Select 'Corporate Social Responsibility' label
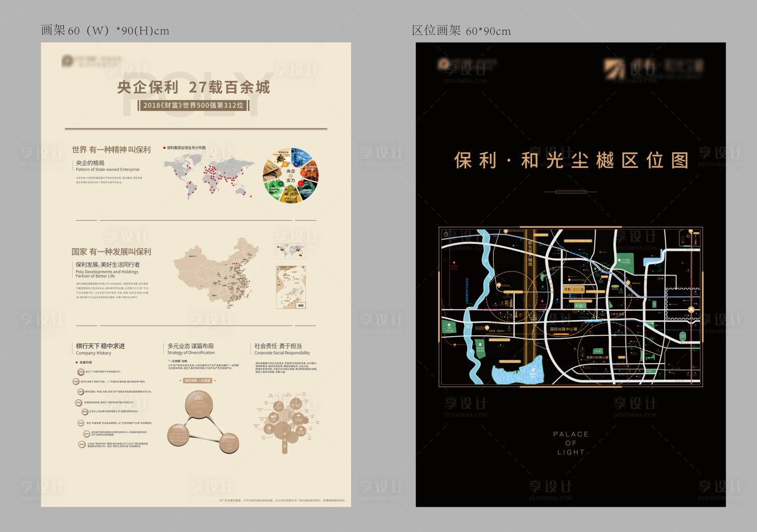This screenshot has width=757, height=532. click(282, 353)
